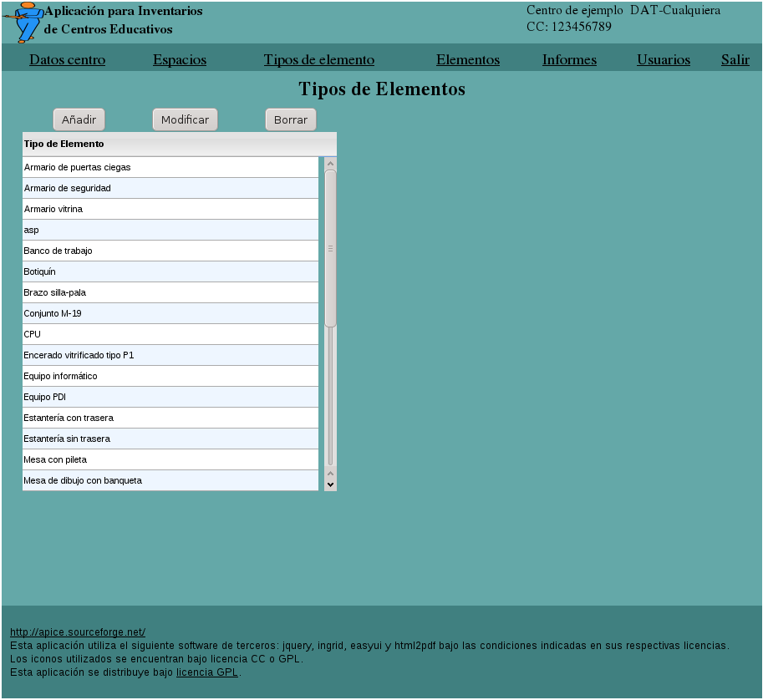Select the Armario vitrina row
Screen dimensions: 763x700
point(170,209)
